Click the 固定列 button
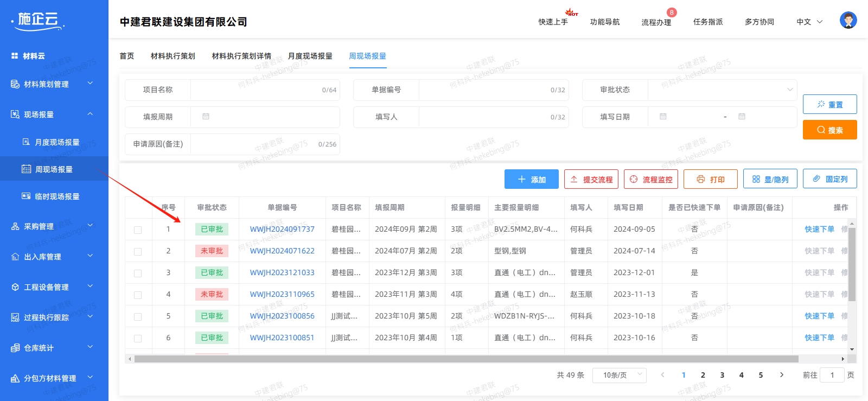Image resolution: width=868 pixels, height=401 pixels. coord(830,179)
